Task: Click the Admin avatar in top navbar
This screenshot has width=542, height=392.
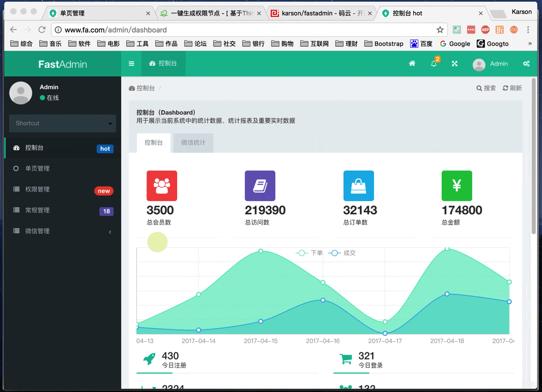Action: click(479, 64)
